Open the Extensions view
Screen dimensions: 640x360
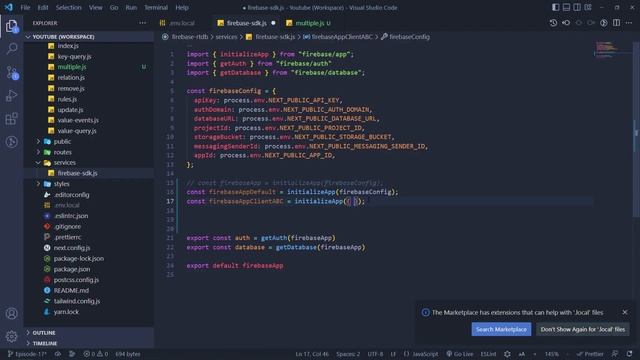[x=12, y=119]
